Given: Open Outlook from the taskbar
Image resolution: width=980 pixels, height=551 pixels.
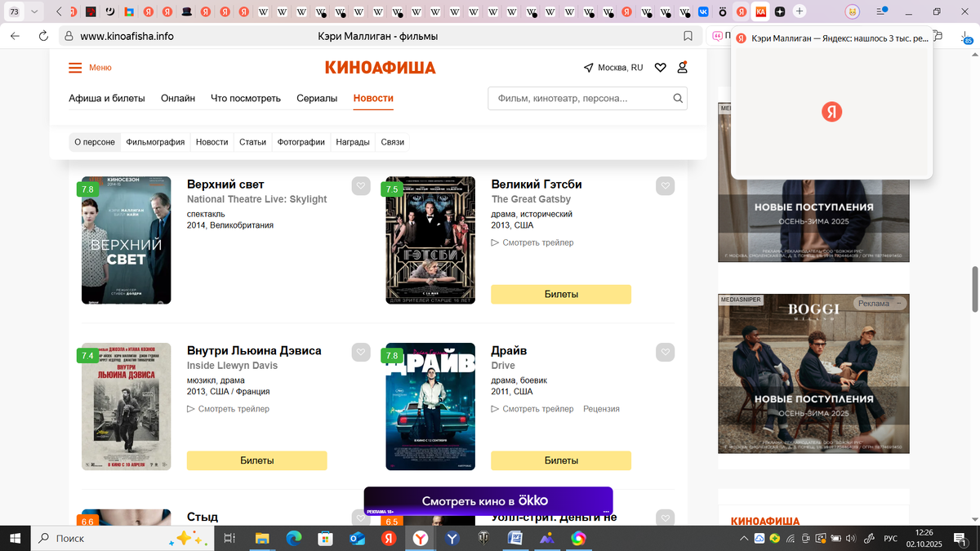Looking at the screenshot, I should tap(357, 539).
